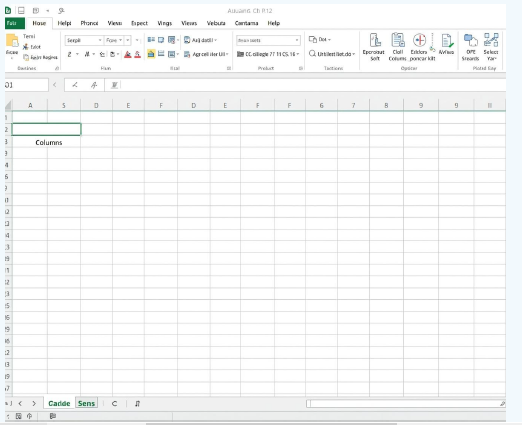Click the red-circle Erklora icon

419,40
